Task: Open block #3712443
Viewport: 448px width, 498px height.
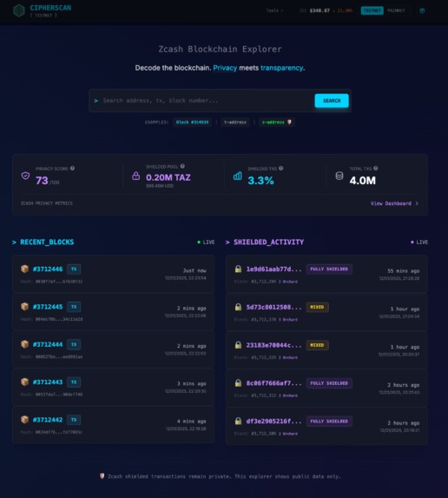Action: 48,382
